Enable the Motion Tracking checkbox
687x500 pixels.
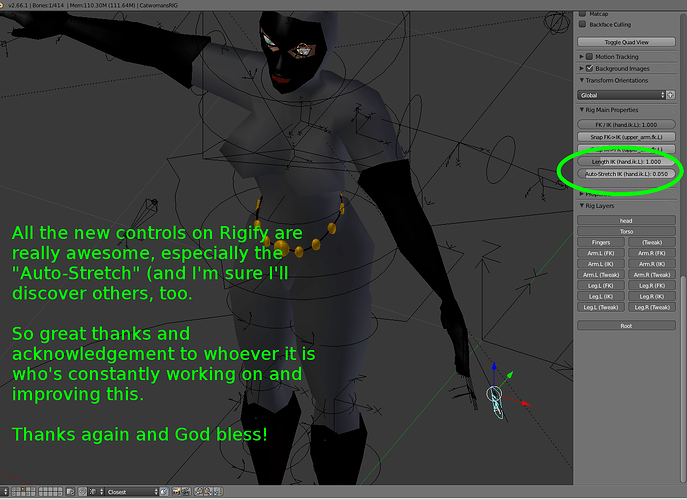pyautogui.click(x=589, y=57)
